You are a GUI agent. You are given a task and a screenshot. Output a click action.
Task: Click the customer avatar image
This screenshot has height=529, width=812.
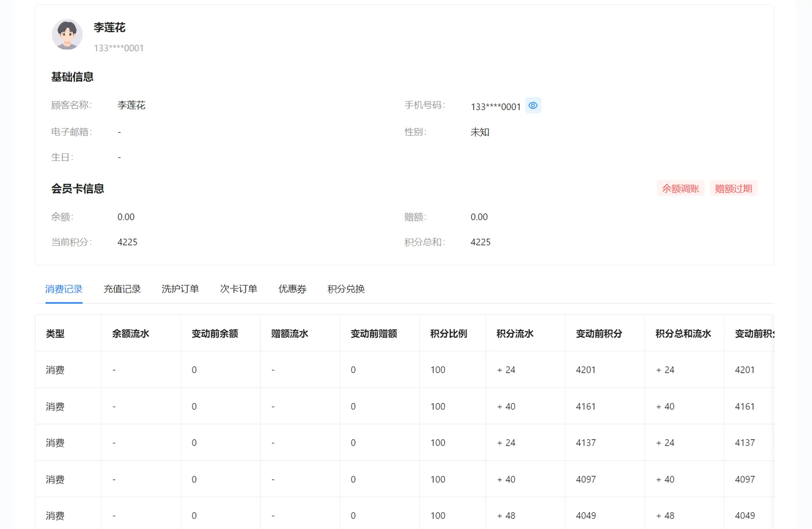pos(67,35)
